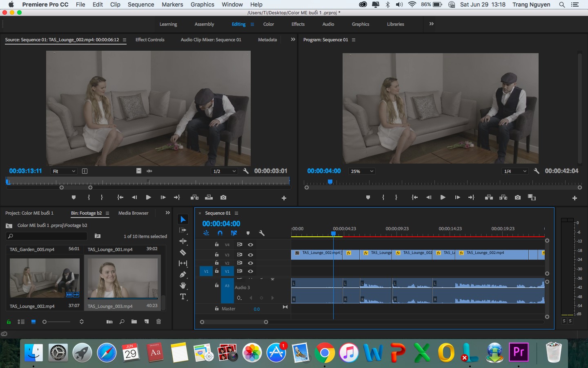Toggle Linked Selection in the Timeline
Screen dimensions: 588x368
click(234, 233)
